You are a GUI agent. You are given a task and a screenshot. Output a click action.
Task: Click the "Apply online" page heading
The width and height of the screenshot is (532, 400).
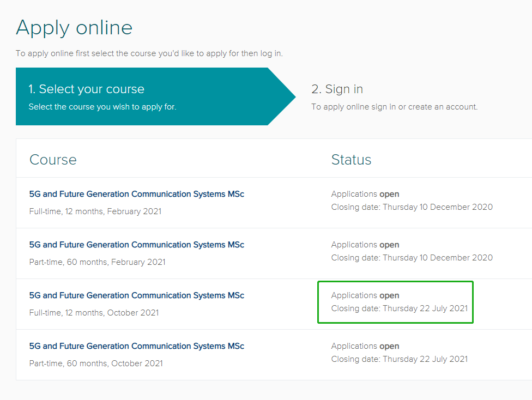coord(74,27)
